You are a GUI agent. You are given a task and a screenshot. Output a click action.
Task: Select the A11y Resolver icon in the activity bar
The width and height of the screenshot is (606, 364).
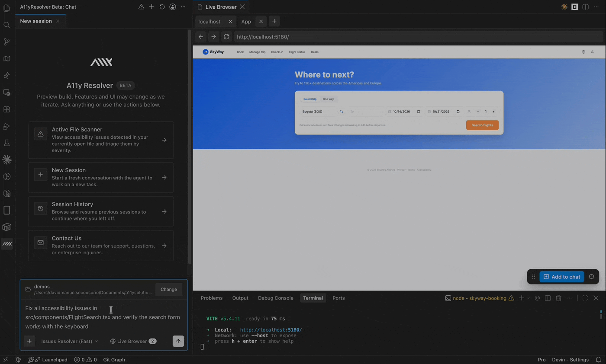pos(7,244)
